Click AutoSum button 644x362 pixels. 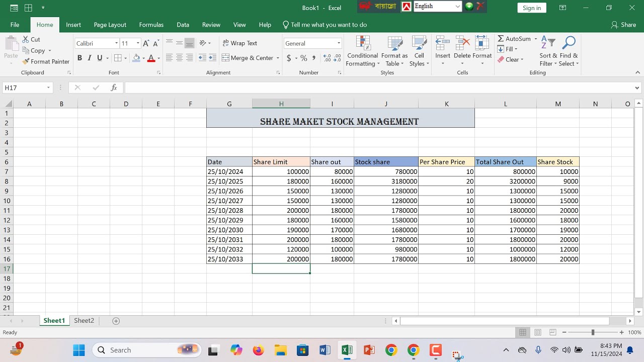[514, 39]
